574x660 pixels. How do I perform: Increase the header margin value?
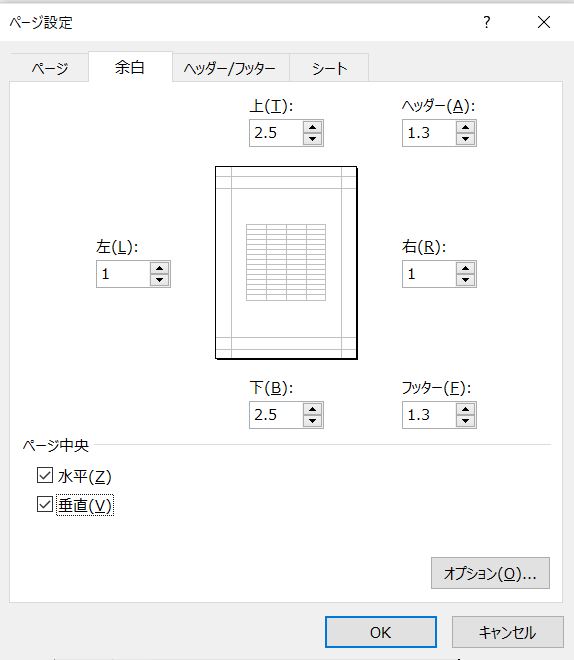465,128
